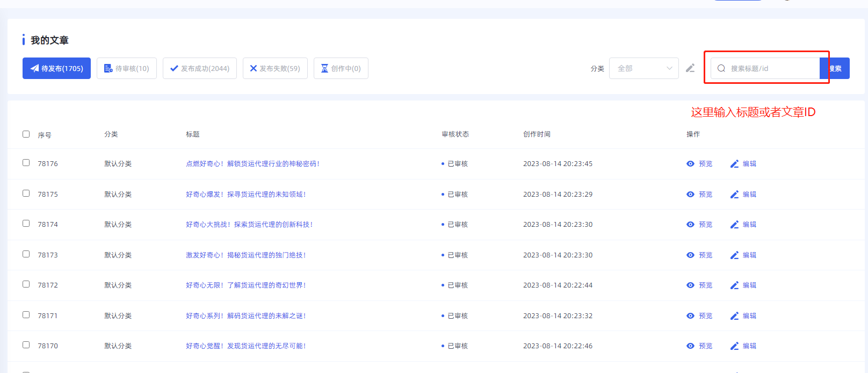The image size is (868, 373).
Task: Click the eye preview icon for row 78174
Action: (690, 225)
